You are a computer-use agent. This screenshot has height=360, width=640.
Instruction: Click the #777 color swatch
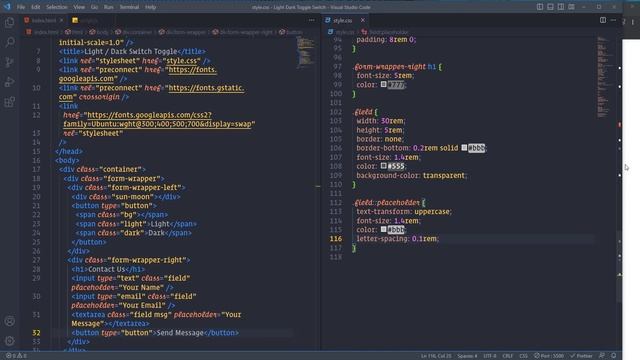click(x=383, y=84)
